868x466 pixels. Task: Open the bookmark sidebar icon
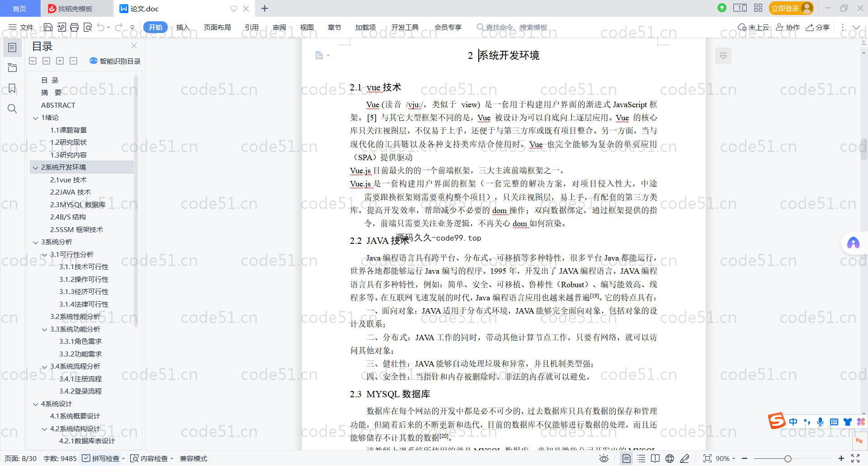(12, 88)
